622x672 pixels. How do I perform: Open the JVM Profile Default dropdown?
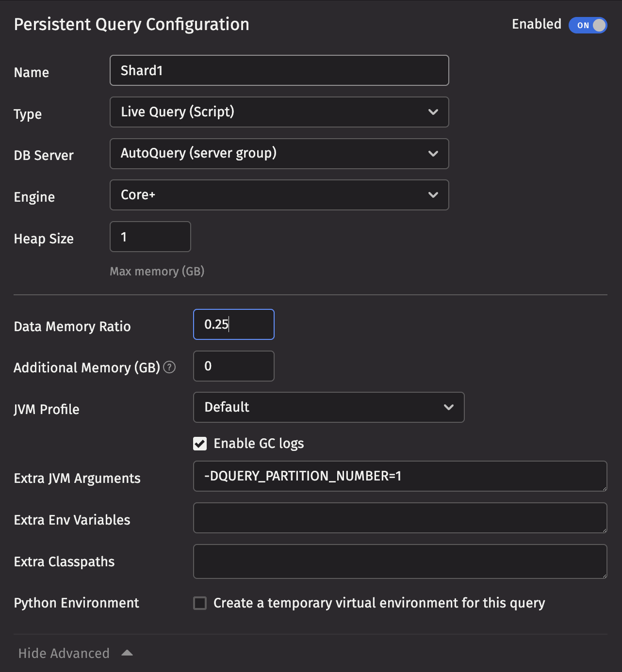coord(328,407)
